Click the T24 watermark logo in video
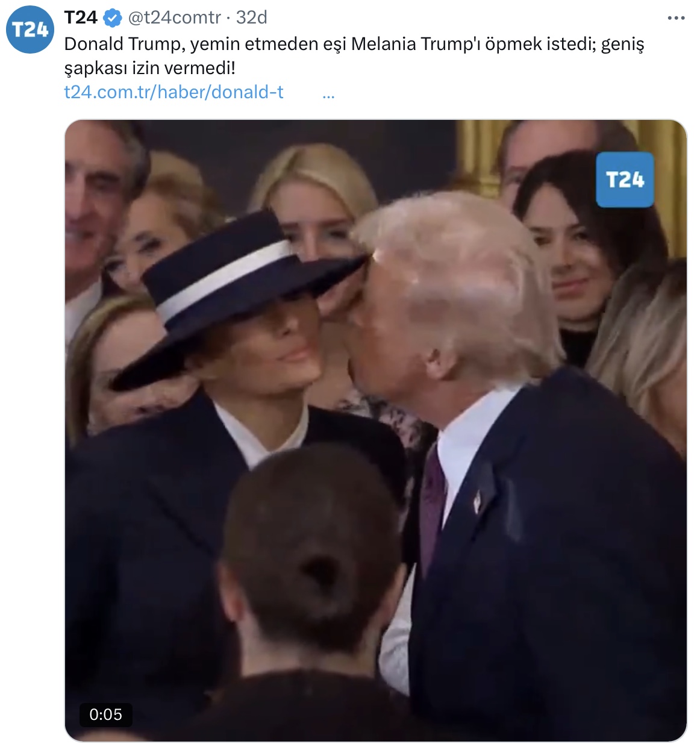 click(x=625, y=180)
